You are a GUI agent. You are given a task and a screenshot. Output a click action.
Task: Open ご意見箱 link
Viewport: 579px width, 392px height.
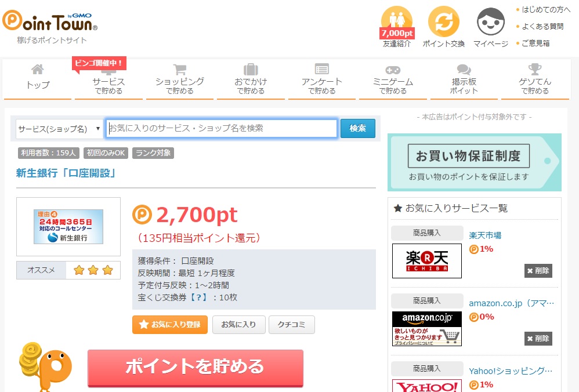click(535, 43)
